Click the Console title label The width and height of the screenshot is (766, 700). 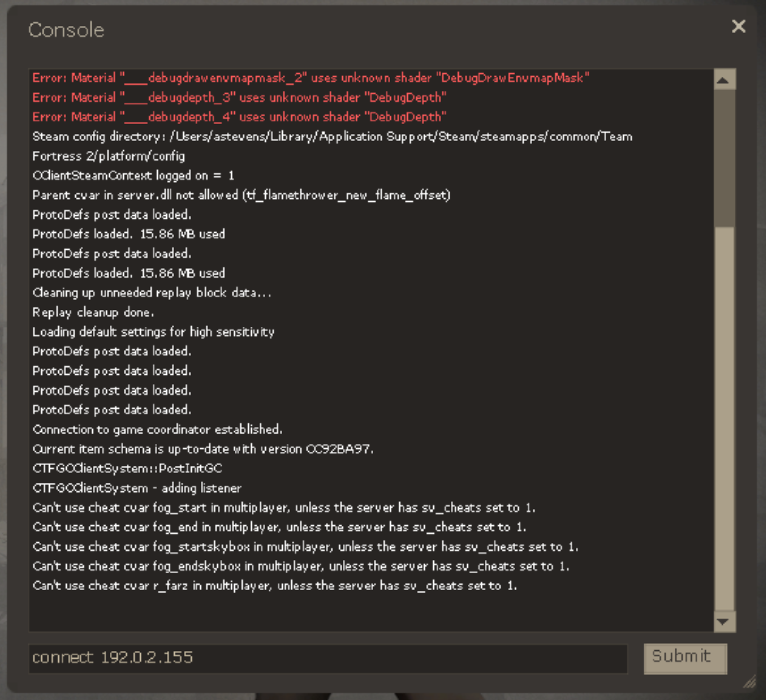66,29
